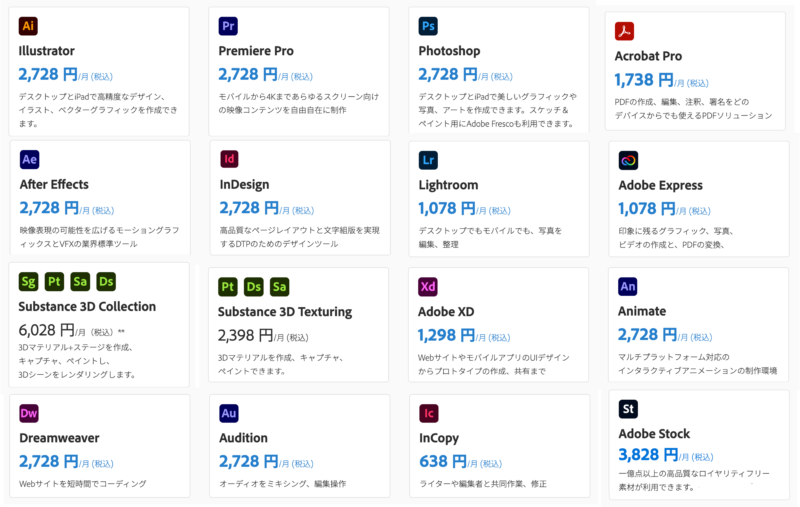Click the Dreamweaver Dw icon

[x=29, y=413]
